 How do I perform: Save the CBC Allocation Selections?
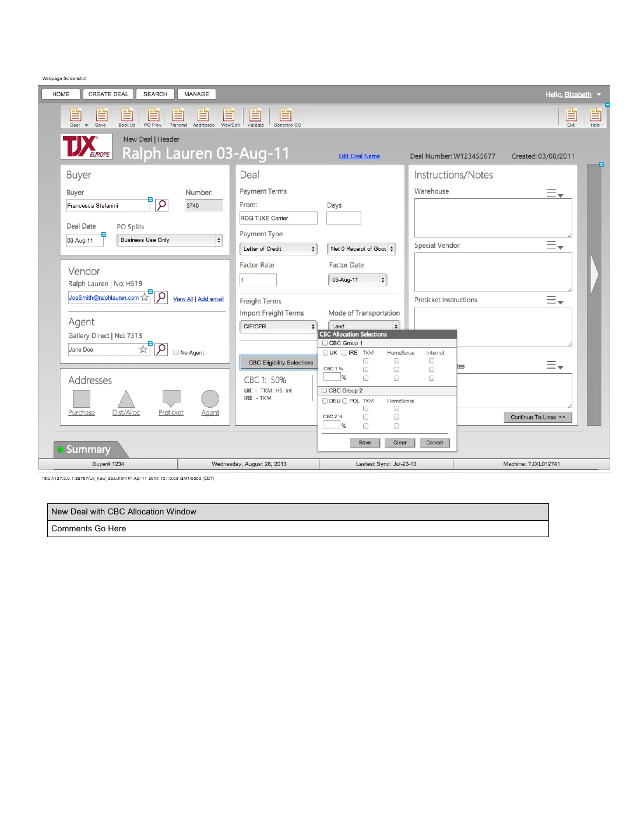tap(365, 443)
